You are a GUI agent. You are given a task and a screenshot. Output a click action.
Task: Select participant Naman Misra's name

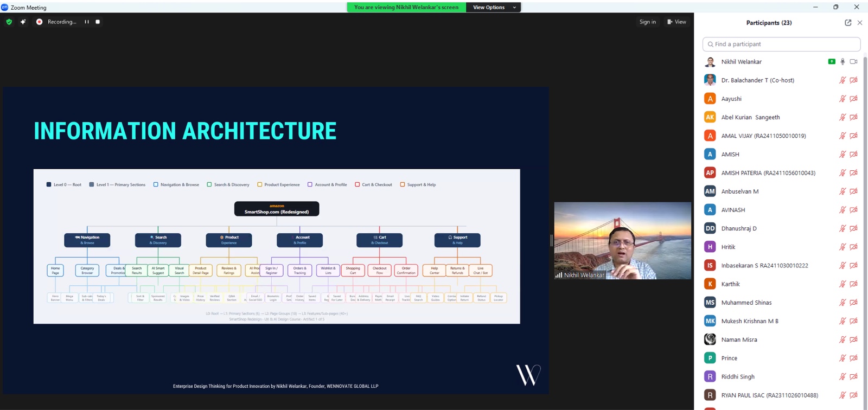(739, 339)
